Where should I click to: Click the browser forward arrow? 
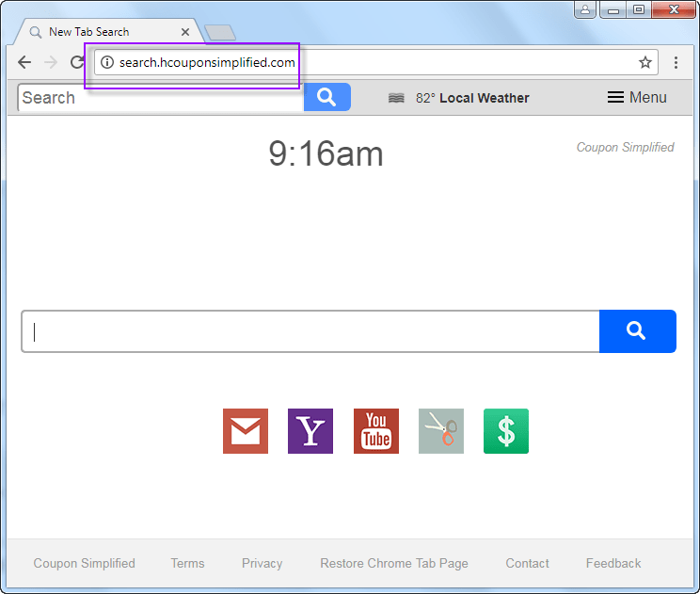coord(51,62)
